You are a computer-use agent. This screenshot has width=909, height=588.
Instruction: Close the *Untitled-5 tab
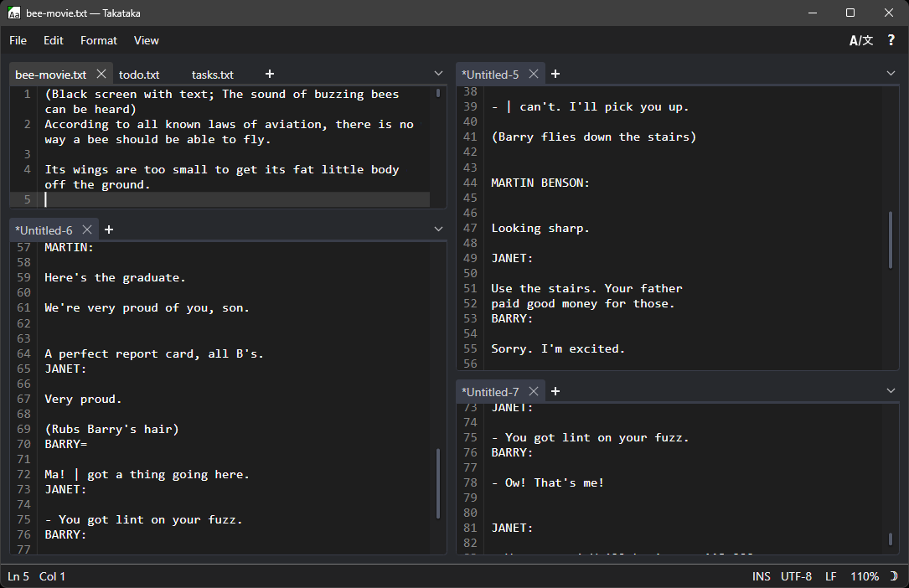pos(534,75)
